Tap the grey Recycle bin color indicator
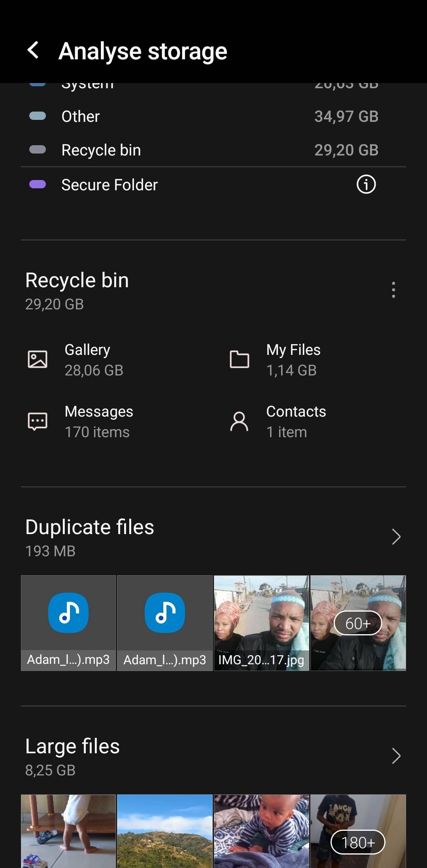The height and width of the screenshot is (868, 427). 38,150
